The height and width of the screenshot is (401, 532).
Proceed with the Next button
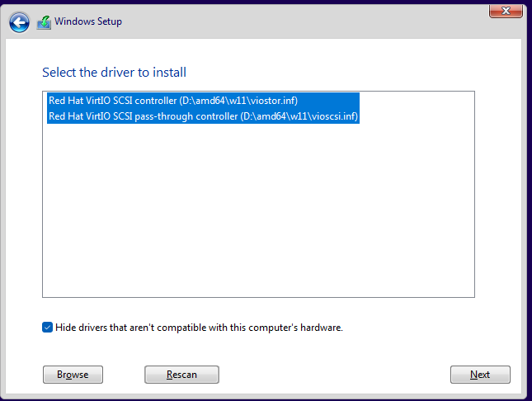coord(480,375)
